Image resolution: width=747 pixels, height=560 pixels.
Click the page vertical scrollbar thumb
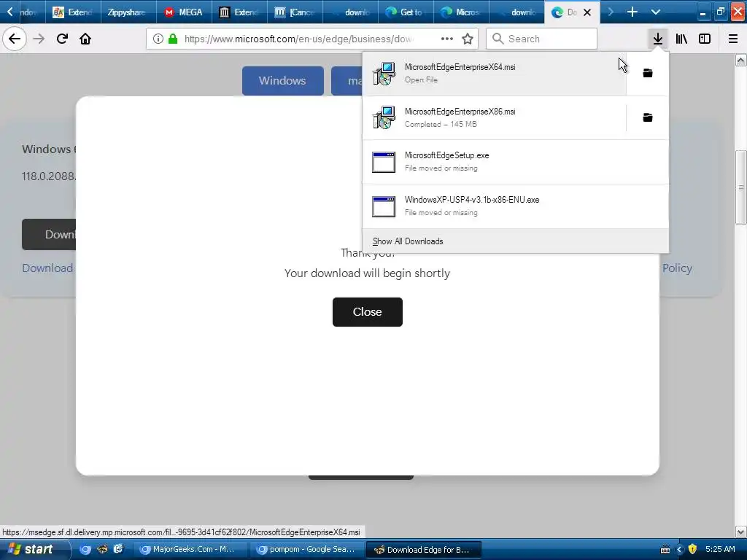coord(740,187)
